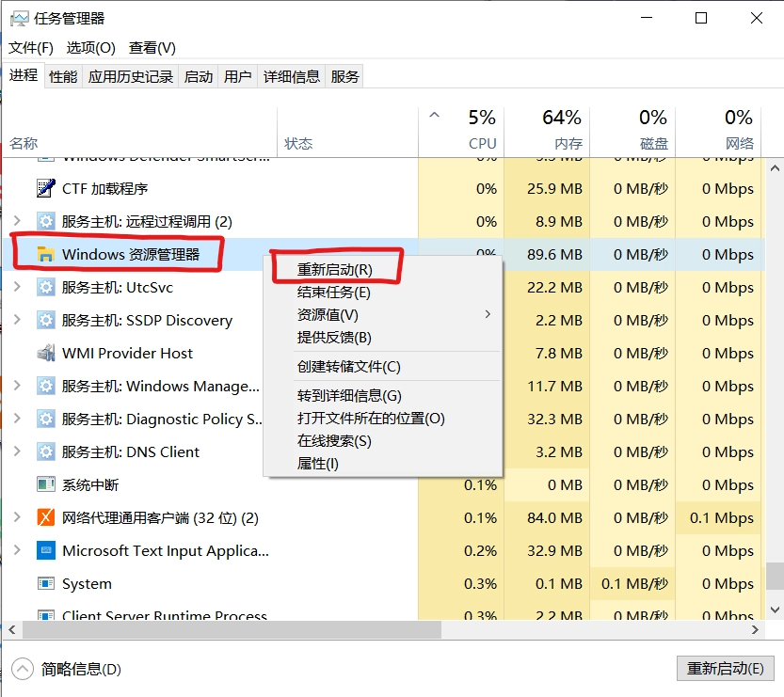
Task: Expand 服务主机: Diagnostic Policy group
Action: 17,419
